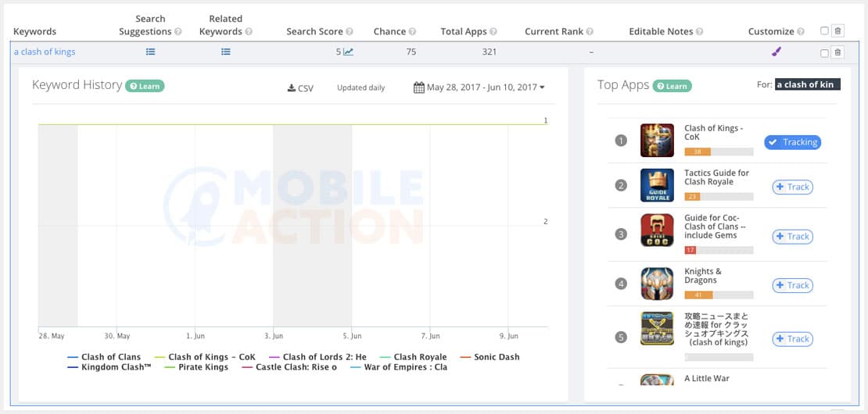Check the box for a clash of kings row
Viewport: 868px width, 414px height.
(824, 53)
